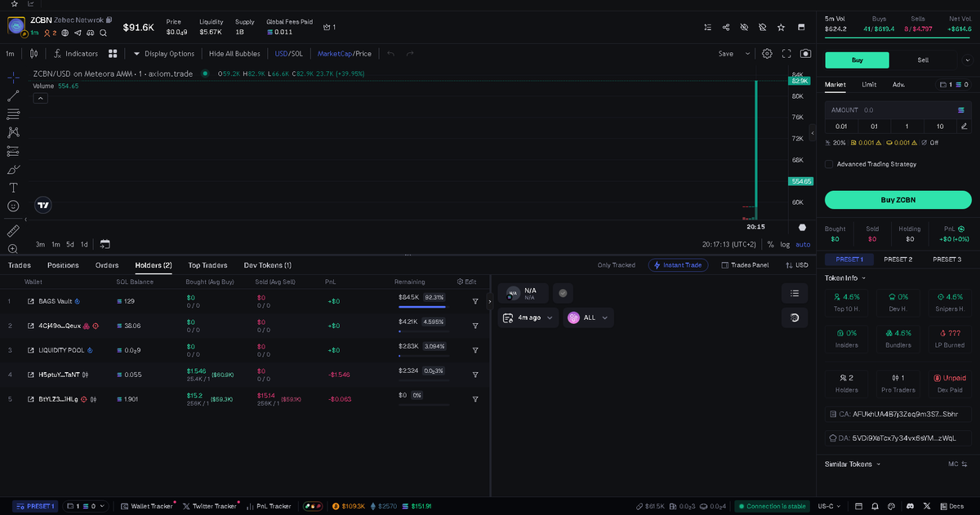
Task: Open the Twitter Tracker
Action: (x=211, y=506)
